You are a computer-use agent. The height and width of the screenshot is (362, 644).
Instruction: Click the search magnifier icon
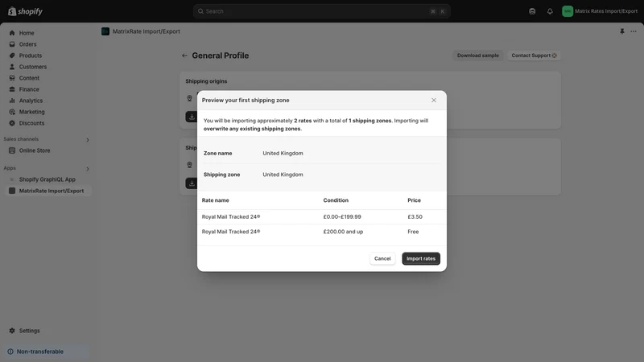200,11
